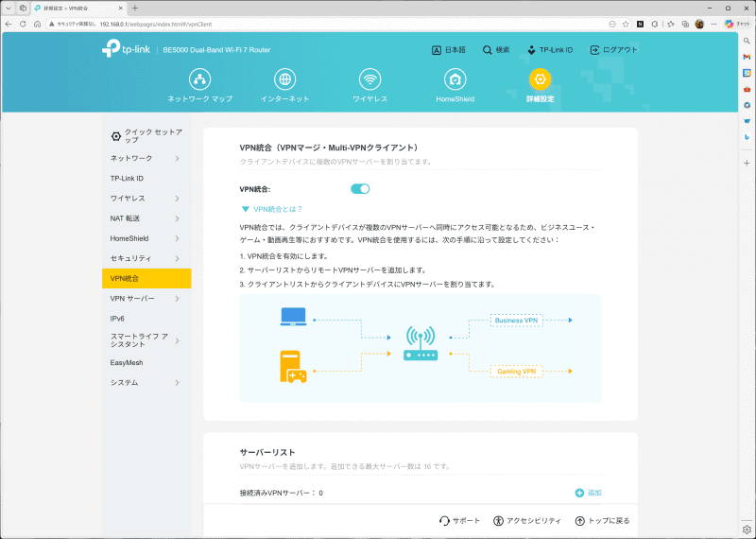Click the Edge sidebar search icon
Screen dimensions: 756x539
click(x=747, y=41)
